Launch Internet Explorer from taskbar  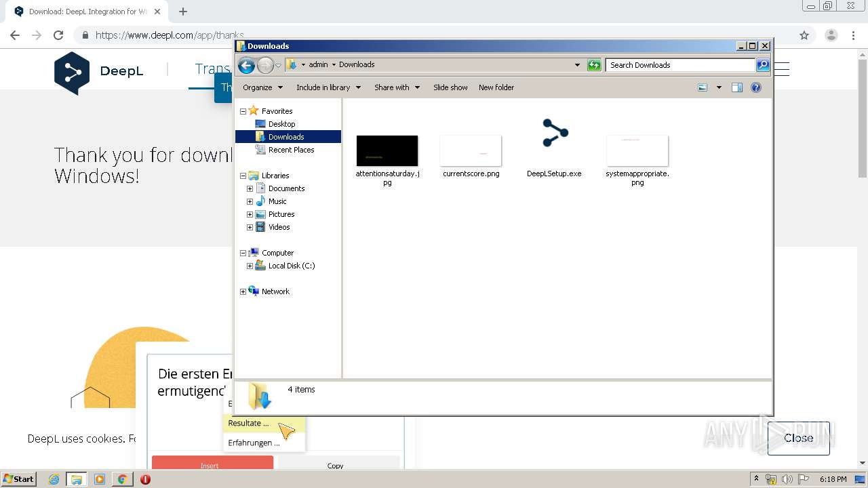54,479
